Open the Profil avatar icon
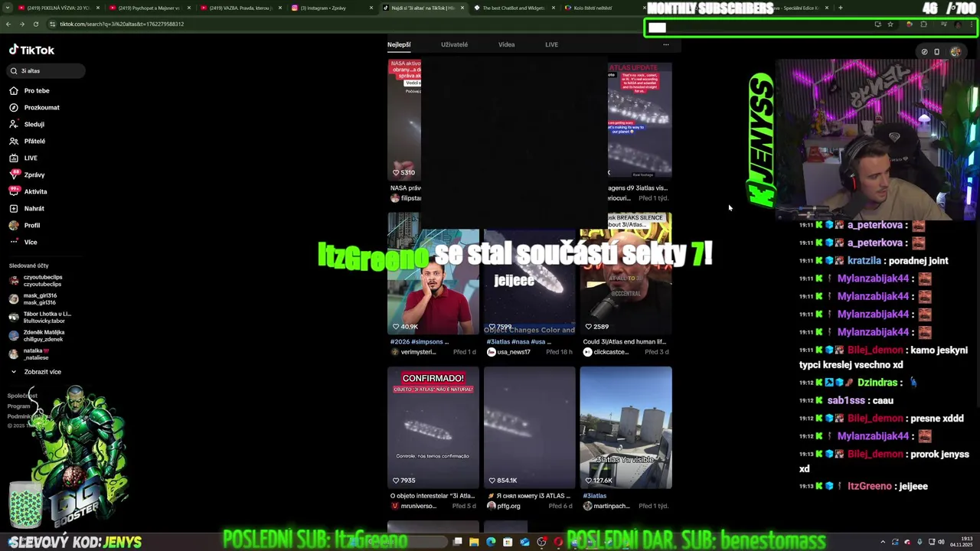Image resolution: width=980 pixels, height=551 pixels. click(14, 225)
